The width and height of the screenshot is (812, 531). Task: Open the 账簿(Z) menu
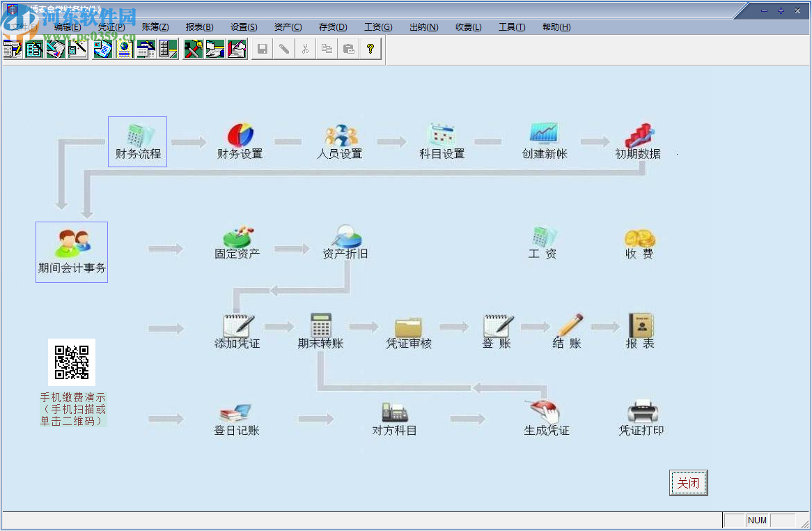pos(155,27)
